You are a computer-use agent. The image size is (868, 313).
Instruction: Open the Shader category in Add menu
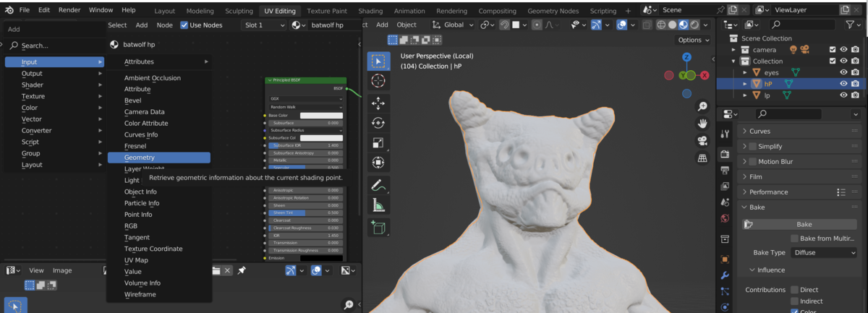(x=54, y=85)
